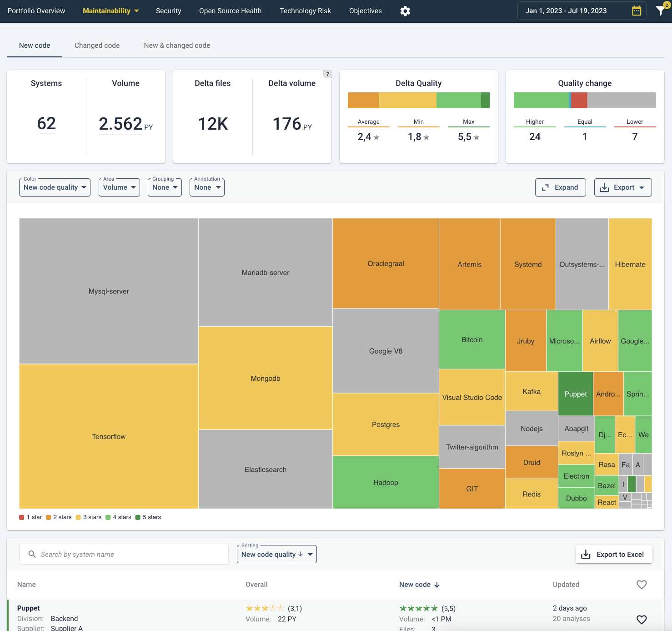Open the filter funnel icon
The image size is (672, 631).
pyautogui.click(x=661, y=10)
